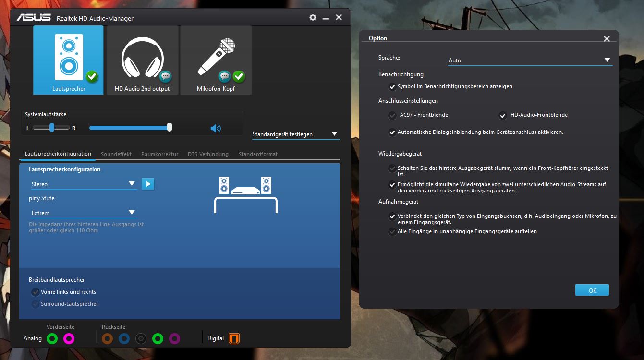Select the Mikrofon-Kopf microphone device
The image size is (644, 360).
click(x=216, y=60)
